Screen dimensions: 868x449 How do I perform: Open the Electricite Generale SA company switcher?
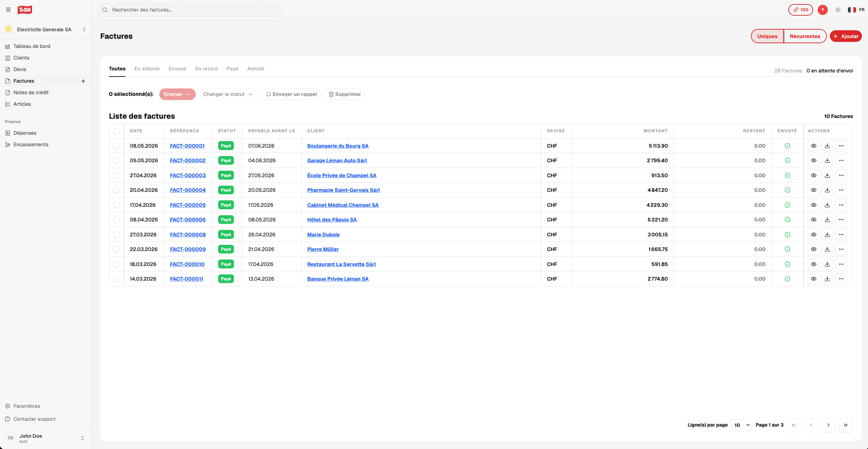tap(46, 30)
